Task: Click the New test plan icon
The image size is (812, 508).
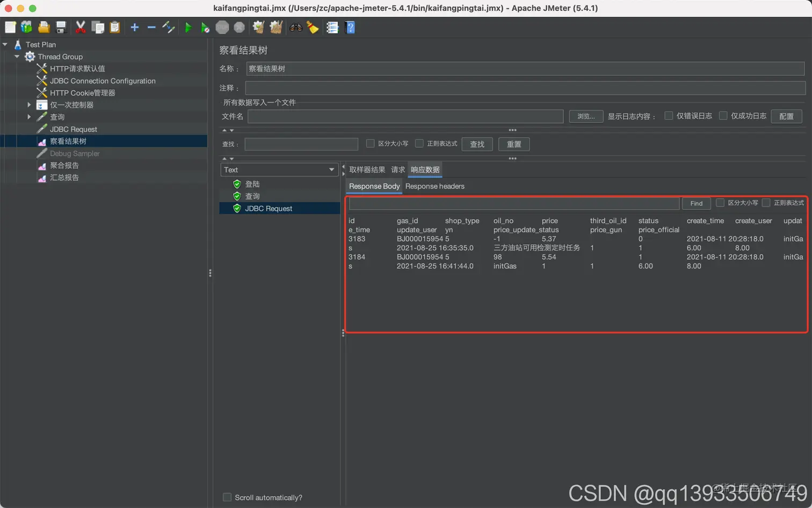Action: point(10,27)
